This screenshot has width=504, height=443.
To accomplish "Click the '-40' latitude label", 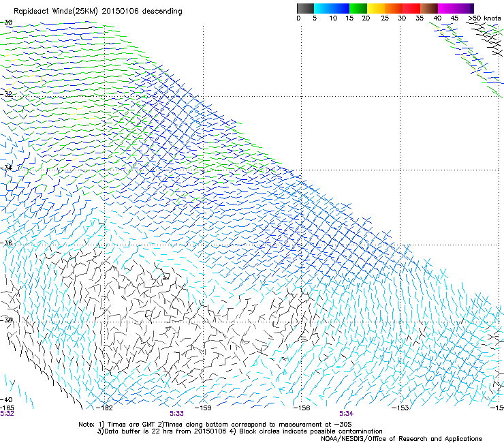I will tap(6, 399).
